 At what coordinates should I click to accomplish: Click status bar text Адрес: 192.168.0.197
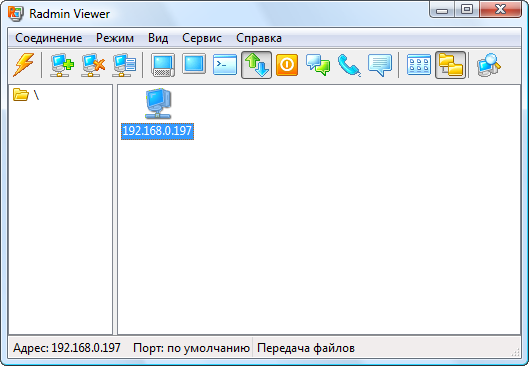coord(67,348)
